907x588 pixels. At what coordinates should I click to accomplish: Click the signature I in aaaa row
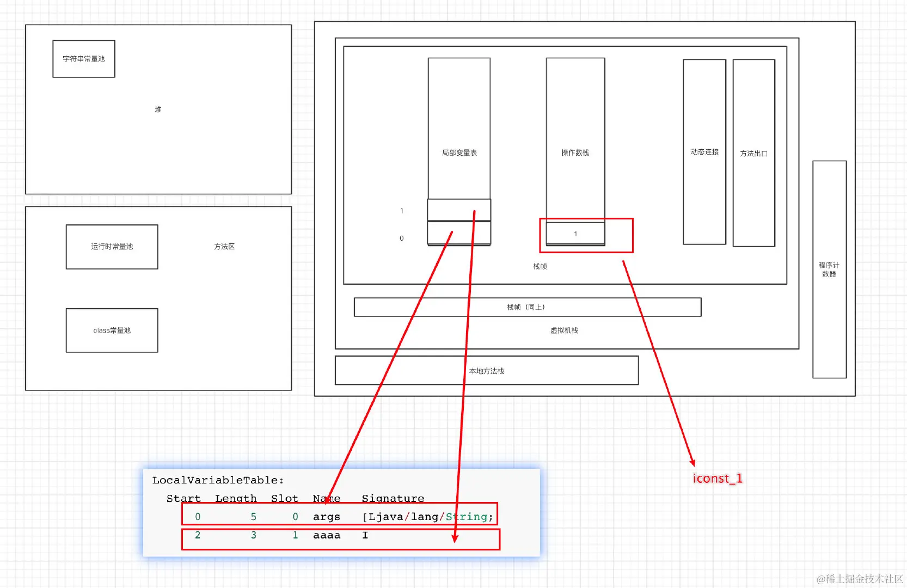coord(365,535)
